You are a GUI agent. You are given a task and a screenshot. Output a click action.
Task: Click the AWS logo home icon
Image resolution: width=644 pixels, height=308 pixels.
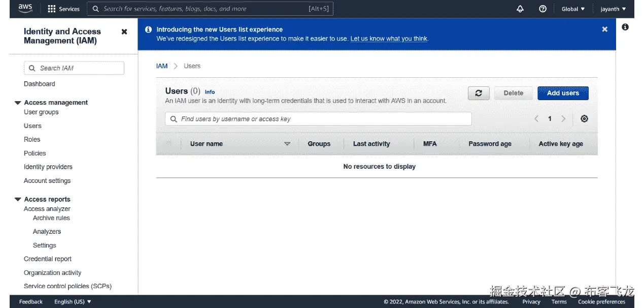click(x=25, y=8)
